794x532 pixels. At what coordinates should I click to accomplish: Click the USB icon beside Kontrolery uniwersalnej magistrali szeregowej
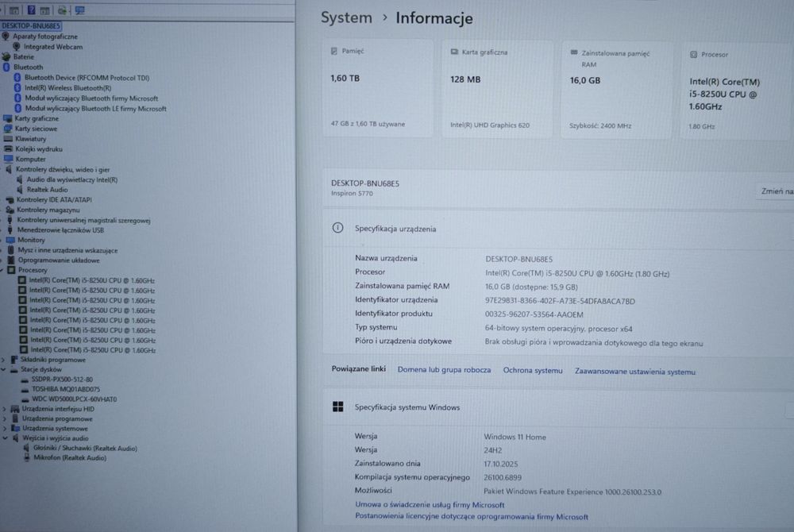point(10,220)
